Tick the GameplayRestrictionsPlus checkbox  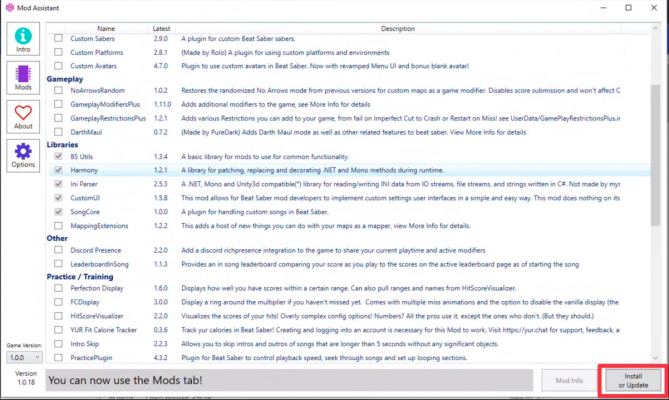58,118
